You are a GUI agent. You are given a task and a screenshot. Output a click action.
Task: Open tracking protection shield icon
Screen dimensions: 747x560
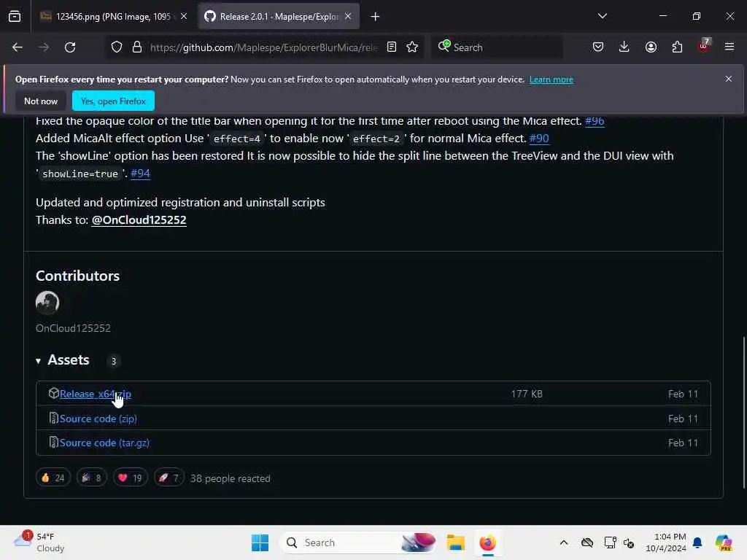pyautogui.click(x=117, y=47)
